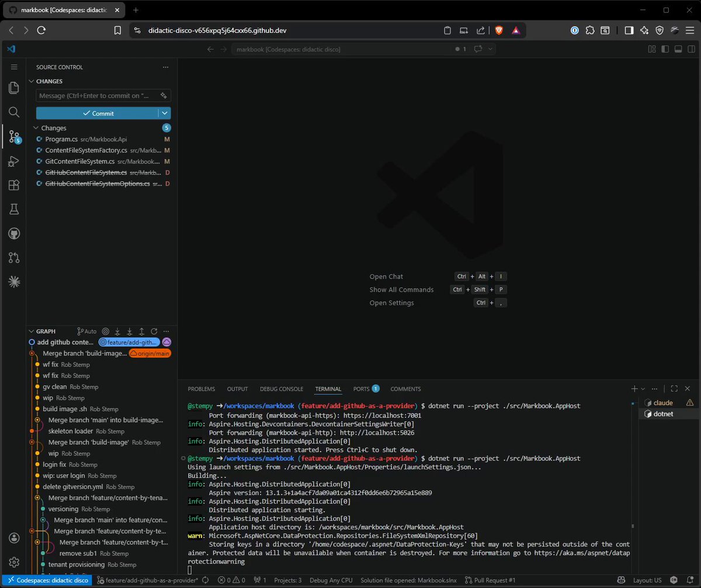Open Pull Request #1 in status bar
Image resolution: width=701 pixels, height=588 pixels.
(490, 580)
